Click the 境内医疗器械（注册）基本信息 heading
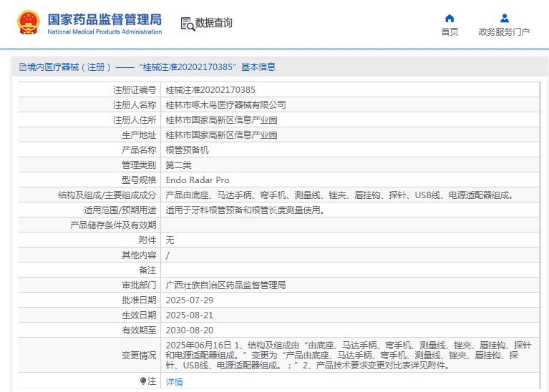The image size is (549, 392). tap(151, 67)
